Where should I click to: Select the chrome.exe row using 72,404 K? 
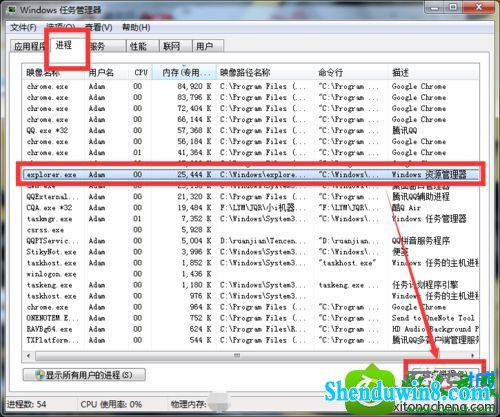point(251,108)
